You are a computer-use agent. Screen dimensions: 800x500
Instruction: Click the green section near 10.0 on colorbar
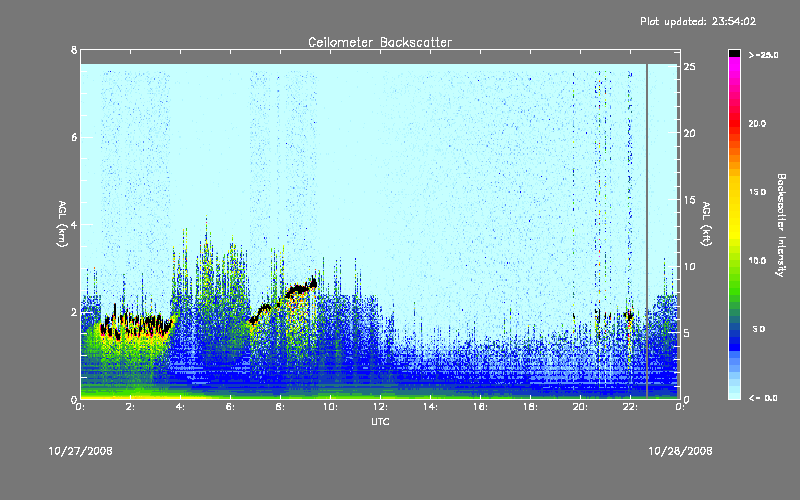734,261
